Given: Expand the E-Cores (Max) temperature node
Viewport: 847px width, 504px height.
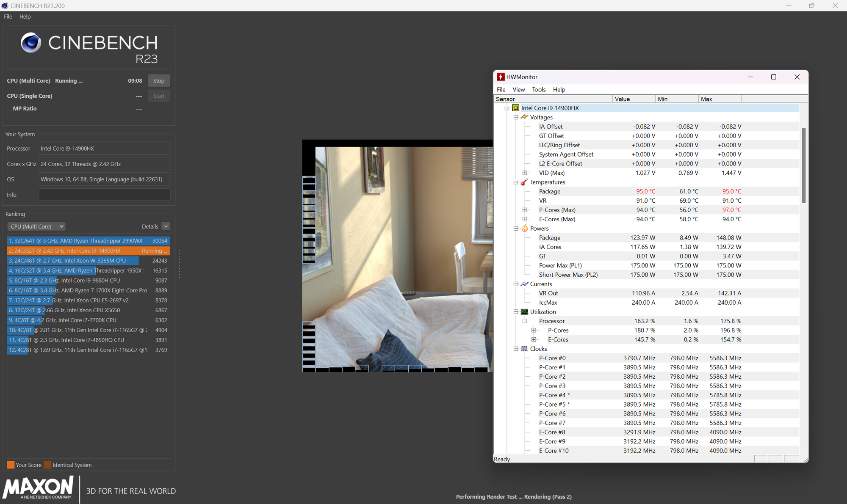Looking at the screenshot, I should point(525,219).
